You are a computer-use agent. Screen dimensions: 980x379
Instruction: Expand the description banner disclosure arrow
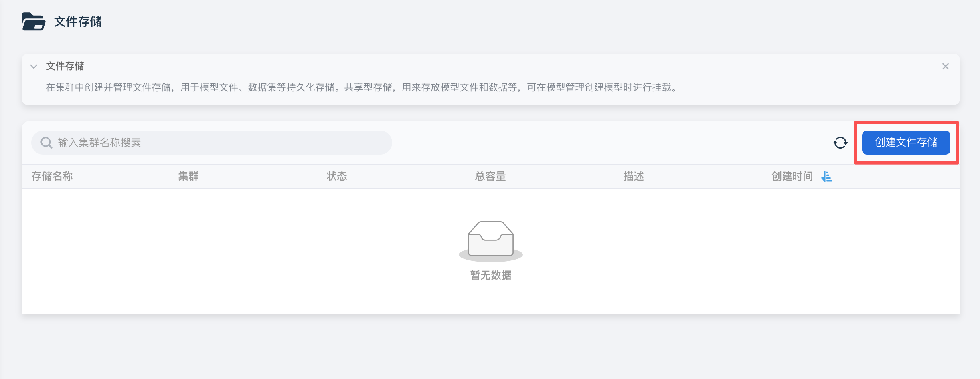pyautogui.click(x=34, y=67)
